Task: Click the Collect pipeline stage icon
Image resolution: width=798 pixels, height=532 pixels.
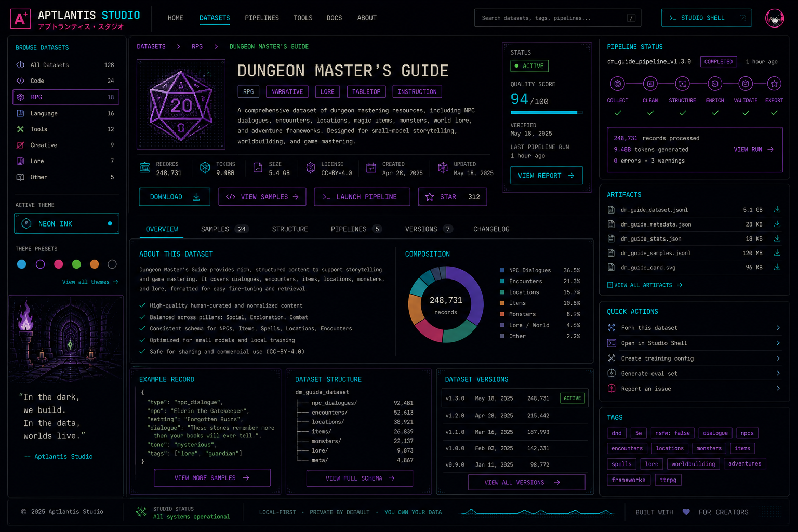Action: [x=617, y=84]
